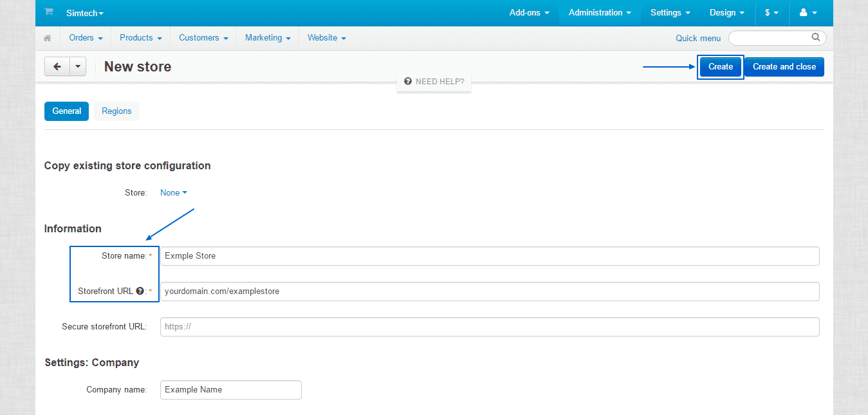The image size is (868, 415).
Task: Click the Create button
Action: (x=721, y=66)
